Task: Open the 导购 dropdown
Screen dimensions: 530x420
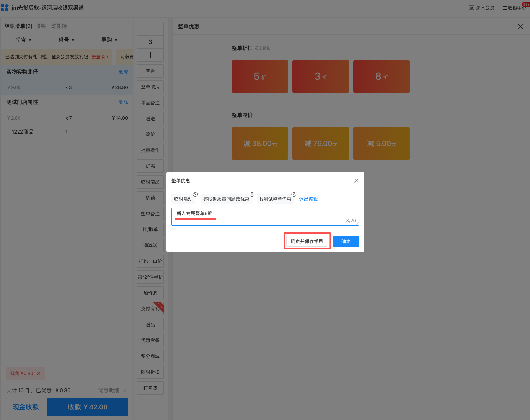Action: point(109,40)
